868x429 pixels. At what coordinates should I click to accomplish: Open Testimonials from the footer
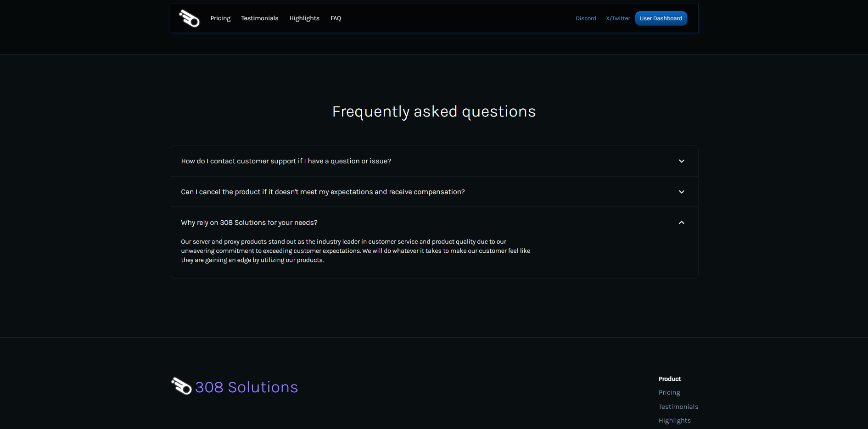[x=678, y=407]
